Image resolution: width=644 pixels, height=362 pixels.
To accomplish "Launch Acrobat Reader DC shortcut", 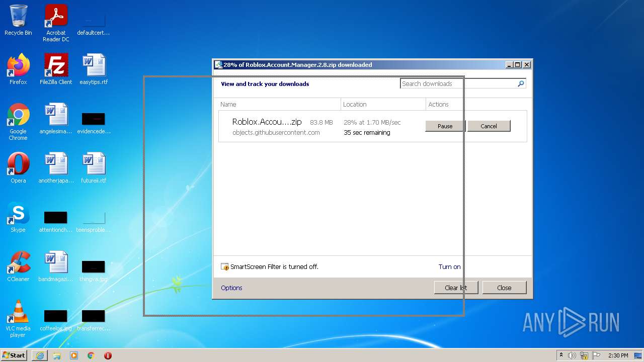I will (x=56, y=23).
